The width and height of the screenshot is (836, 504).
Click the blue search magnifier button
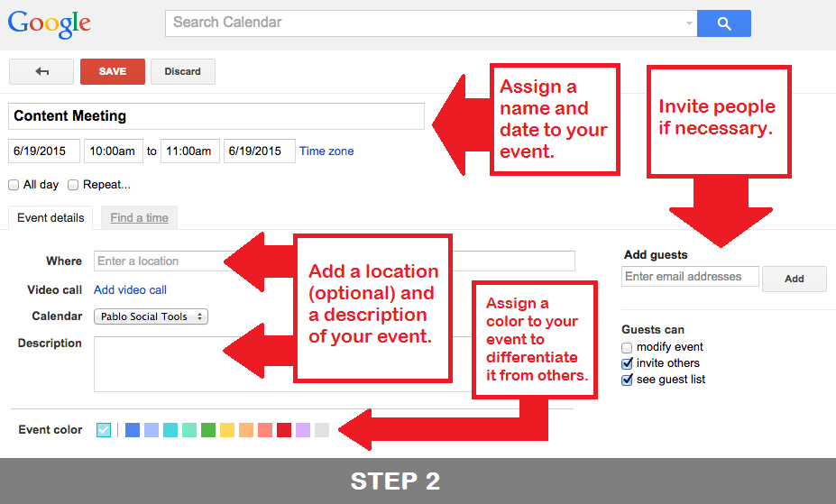tap(724, 23)
